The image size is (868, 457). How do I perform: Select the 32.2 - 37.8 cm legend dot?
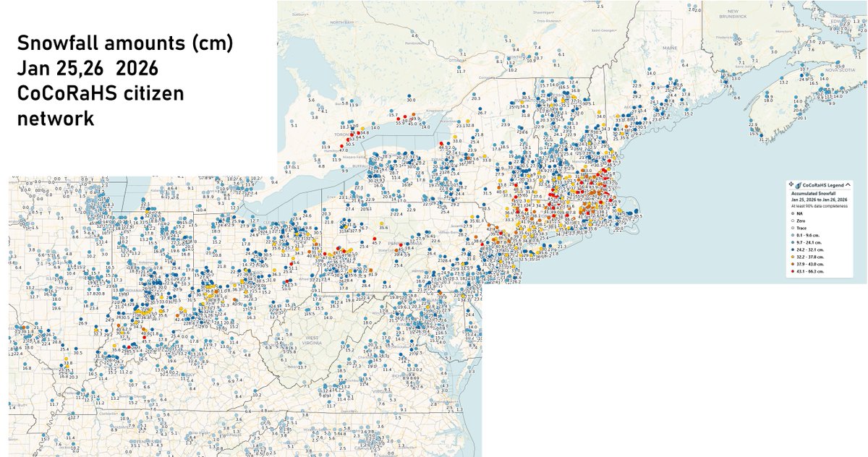click(793, 257)
